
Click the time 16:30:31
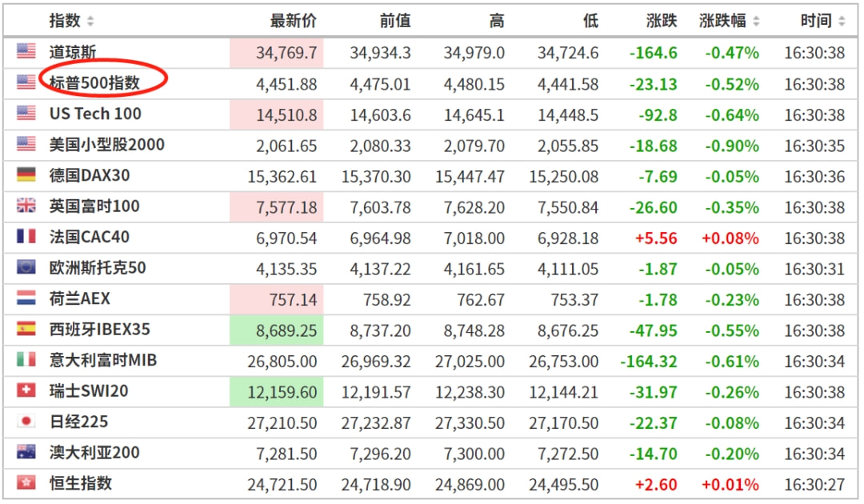[814, 269]
